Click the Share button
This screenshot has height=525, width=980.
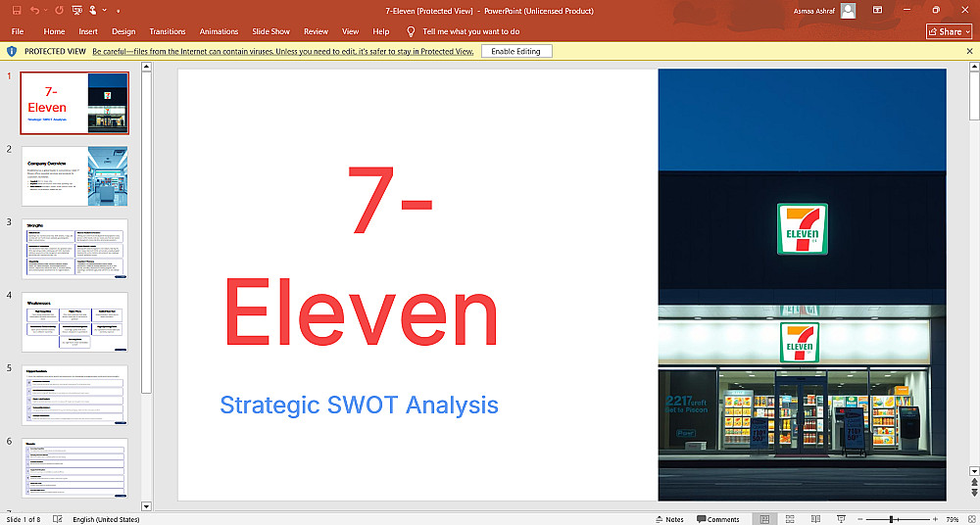[x=949, y=31]
